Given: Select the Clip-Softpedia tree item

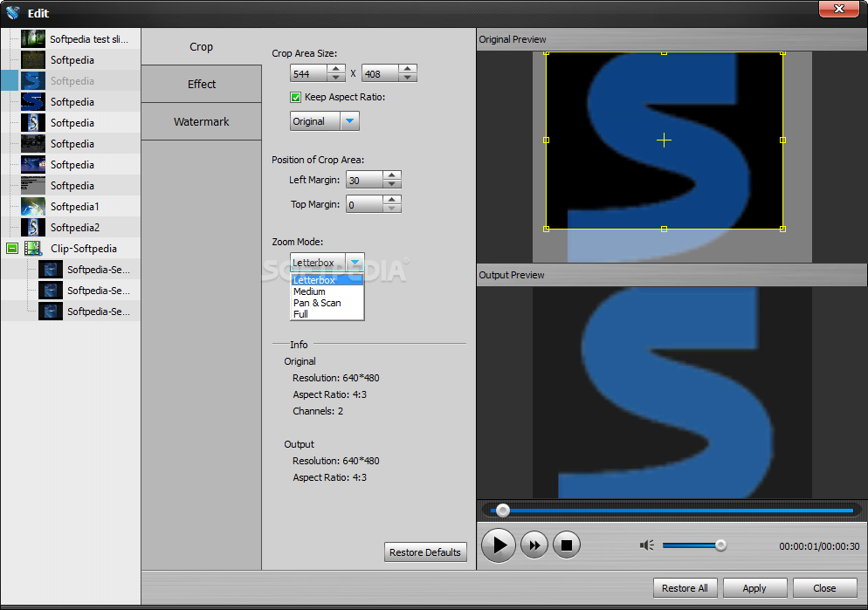Looking at the screenshot, I should tap(84, 249).
